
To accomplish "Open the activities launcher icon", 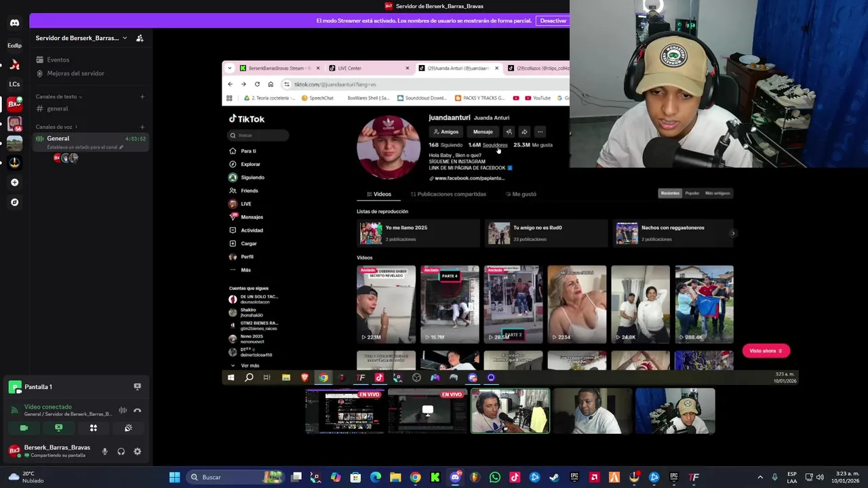I will (94, 428).
